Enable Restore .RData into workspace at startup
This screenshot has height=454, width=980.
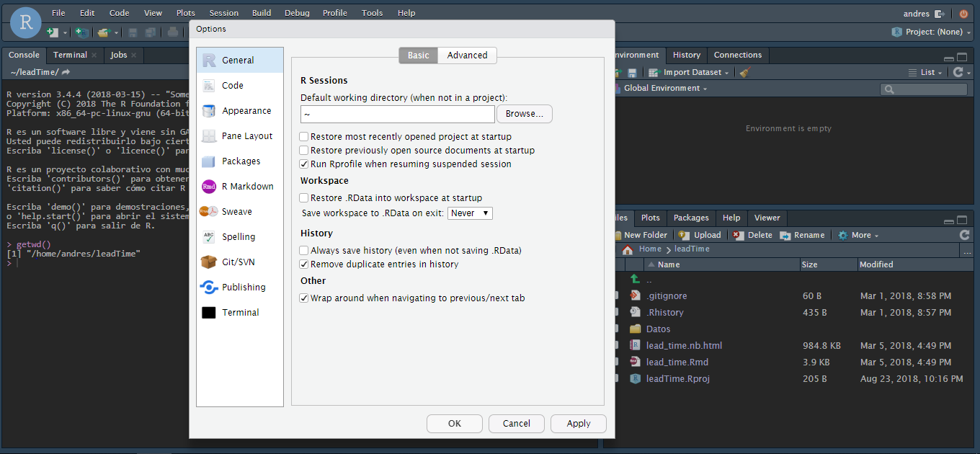click(x=304, y=197)
